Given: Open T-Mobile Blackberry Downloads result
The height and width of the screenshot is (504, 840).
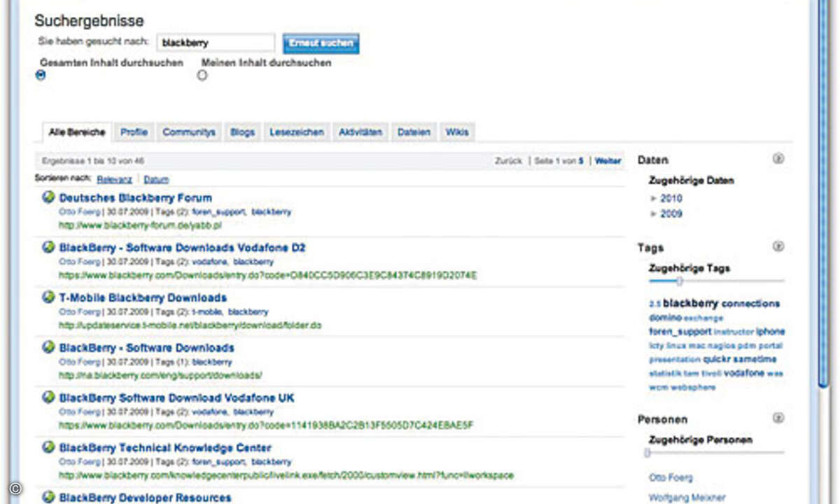Looking at the screenshot, I should [x=143, y=298].
